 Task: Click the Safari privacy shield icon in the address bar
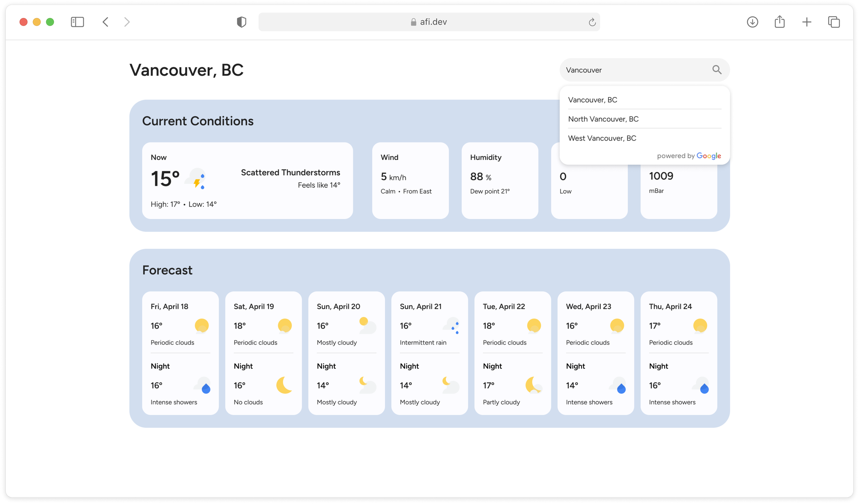point(242,21)
